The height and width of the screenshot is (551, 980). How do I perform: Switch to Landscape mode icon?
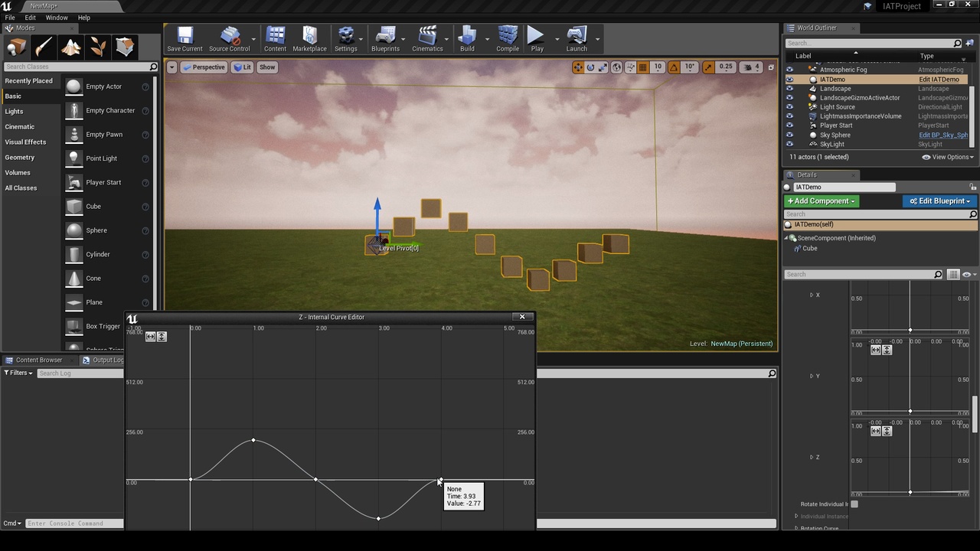(71, 47)
